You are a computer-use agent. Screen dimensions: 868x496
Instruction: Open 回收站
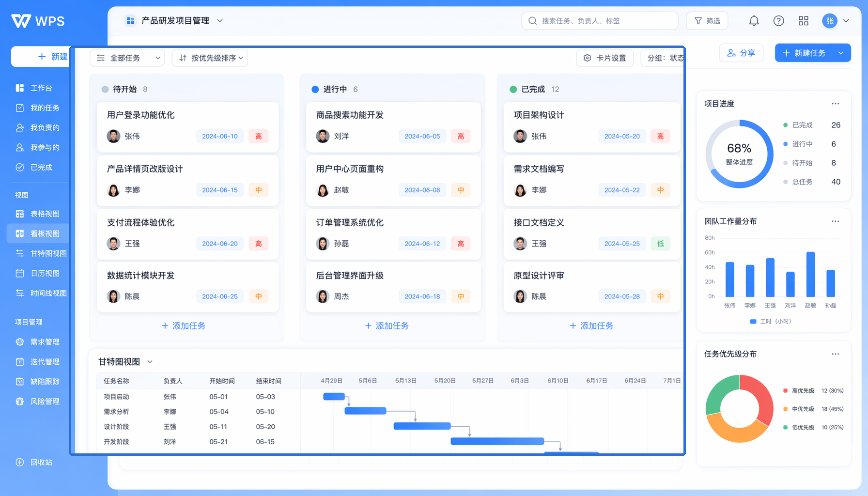[34, 463]
